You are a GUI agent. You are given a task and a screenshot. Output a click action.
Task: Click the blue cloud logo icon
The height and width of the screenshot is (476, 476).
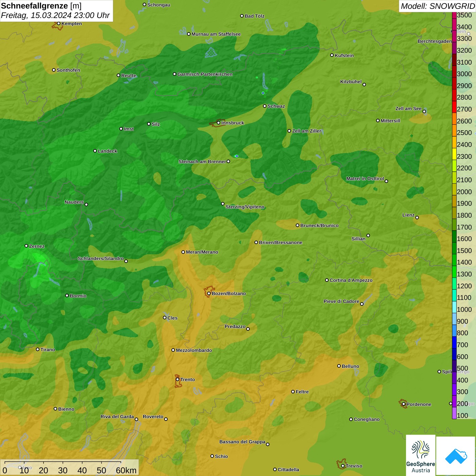point(456,456)
